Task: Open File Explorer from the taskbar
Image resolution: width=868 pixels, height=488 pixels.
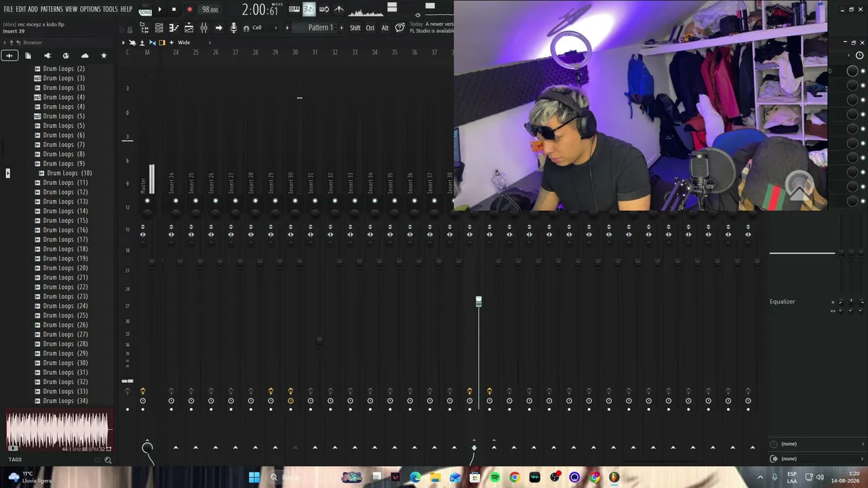Action: [435, 478]
